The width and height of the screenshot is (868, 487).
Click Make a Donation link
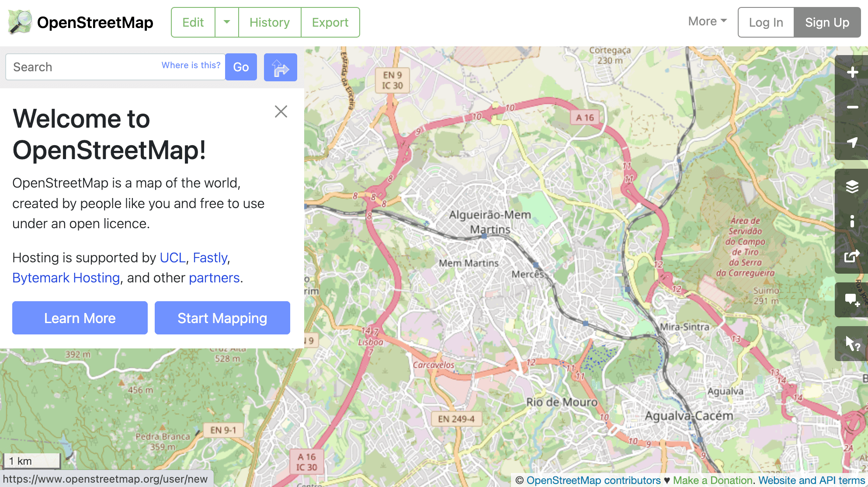pyautogui.click(x=713, y=480)
